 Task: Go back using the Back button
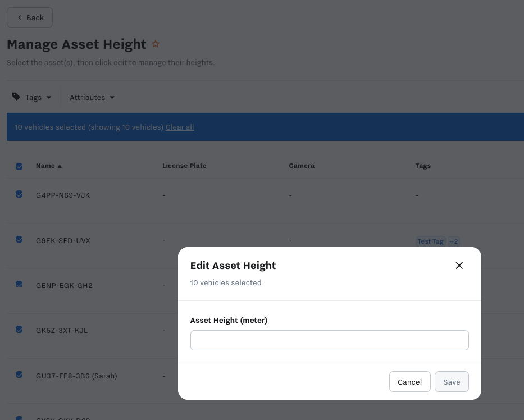(29, 17)
